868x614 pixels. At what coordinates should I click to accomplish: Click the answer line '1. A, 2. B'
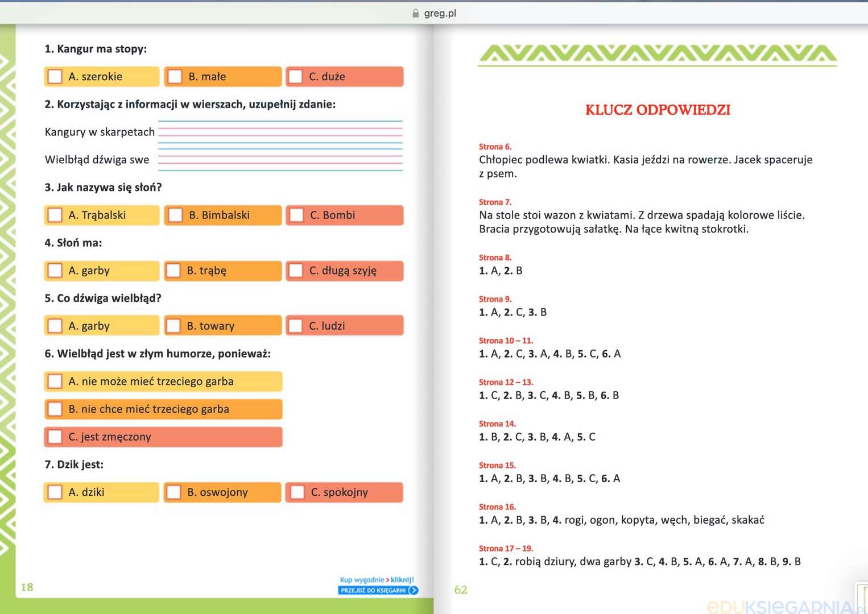501,271
